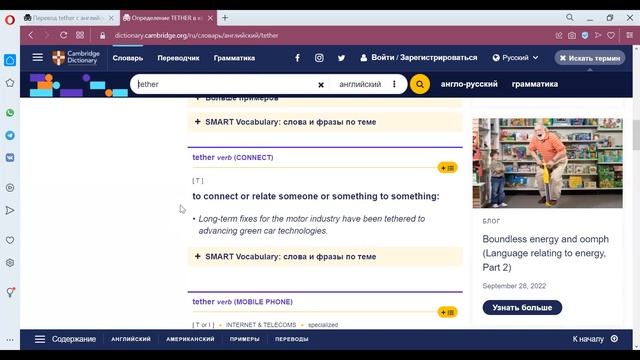Clear the search field with X
Screen dimensions: 640x360
321,84
